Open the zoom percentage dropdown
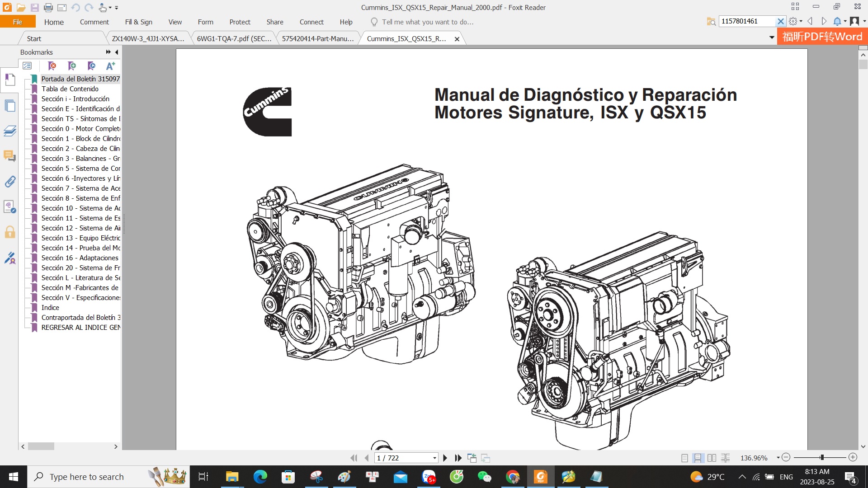Screen dimensions: 868x488 778,458
